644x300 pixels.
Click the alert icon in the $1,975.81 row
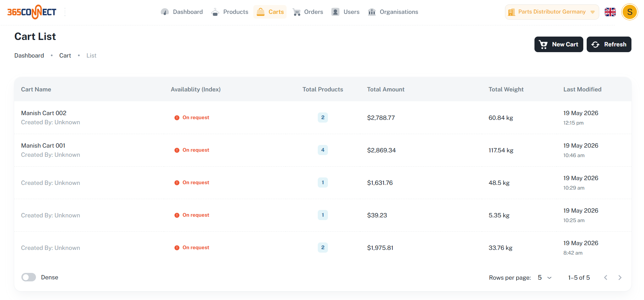click(x=177, y=248)
